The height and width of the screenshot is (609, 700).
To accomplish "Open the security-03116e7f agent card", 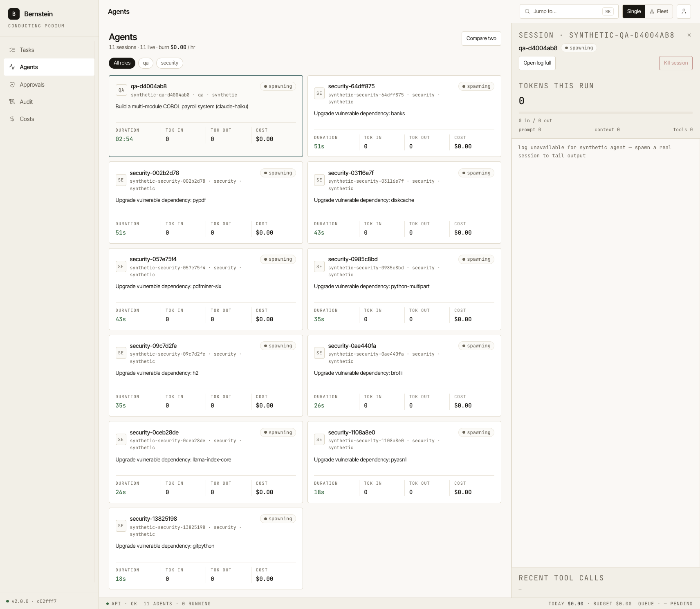I will click(404, 202).
